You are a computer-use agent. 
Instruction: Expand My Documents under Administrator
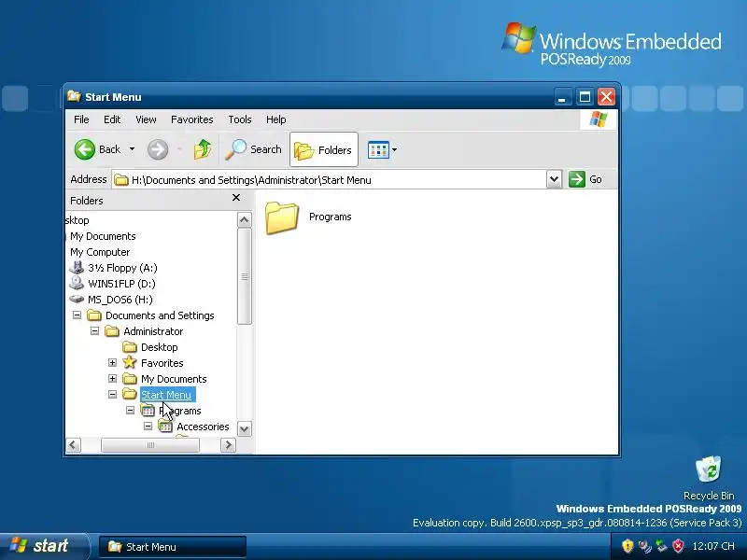(x=112, y=379)
